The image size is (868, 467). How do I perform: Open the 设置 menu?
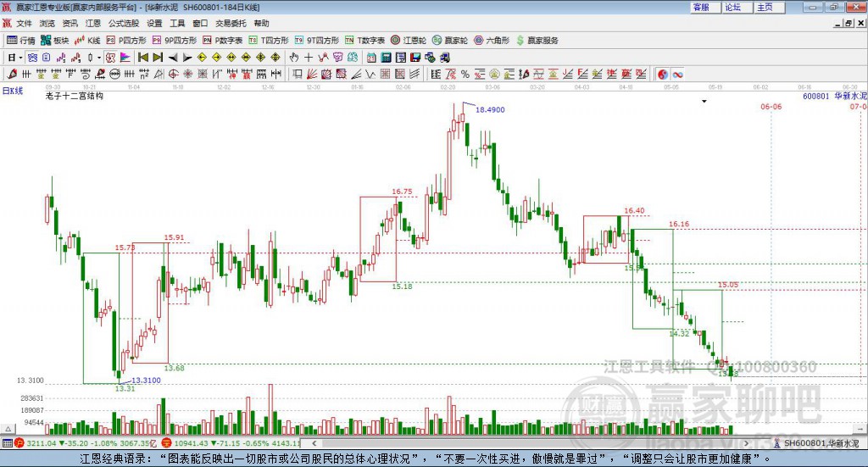point(154,23)
